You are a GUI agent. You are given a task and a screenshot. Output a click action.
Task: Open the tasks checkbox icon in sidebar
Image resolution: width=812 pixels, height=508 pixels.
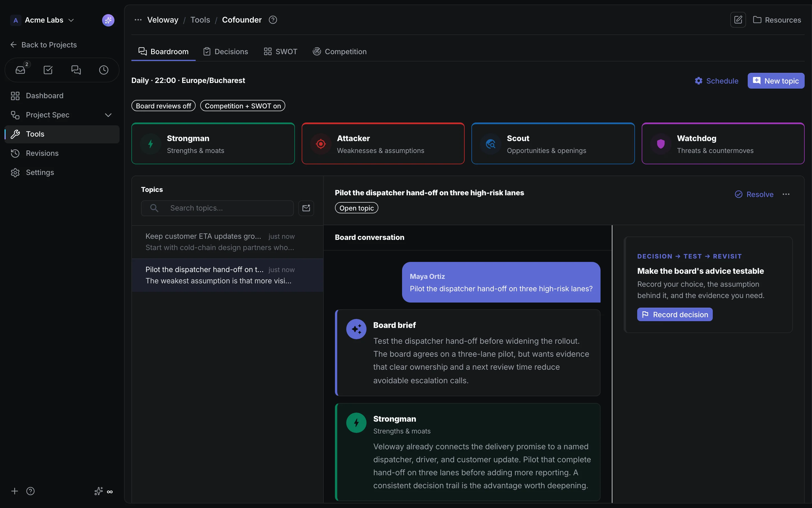pos(48,70)
